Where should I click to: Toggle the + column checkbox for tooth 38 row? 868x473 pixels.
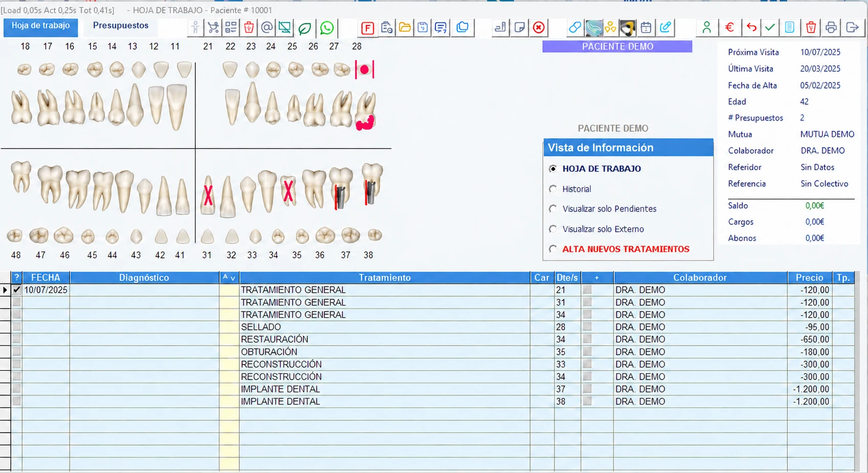pyautogui.click(x=587, y=401)
